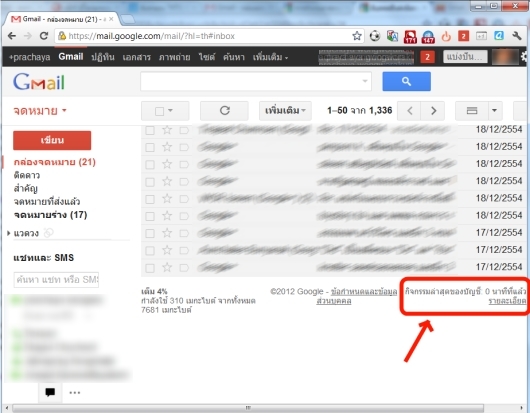Refresh the mail list
Screen dimensions: 530x413
point(224,110)
